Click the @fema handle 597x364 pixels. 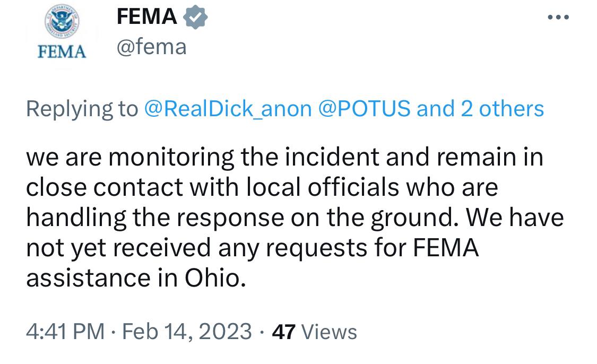point(152,47)
